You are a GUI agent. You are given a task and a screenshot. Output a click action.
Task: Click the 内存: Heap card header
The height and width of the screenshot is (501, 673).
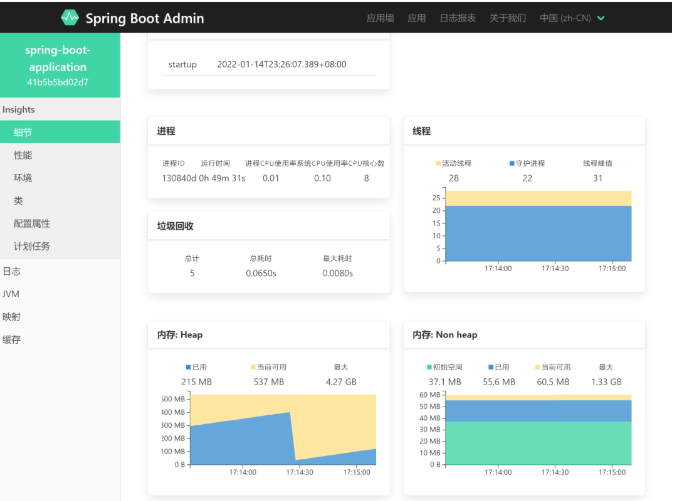click(x=269, y=334)
